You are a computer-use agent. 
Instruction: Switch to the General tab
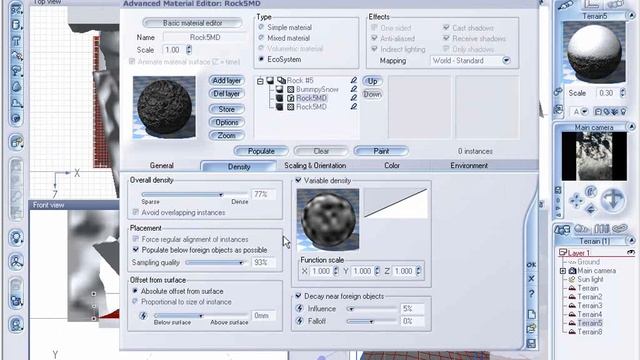pyautogui.click(x=162, y=166)
